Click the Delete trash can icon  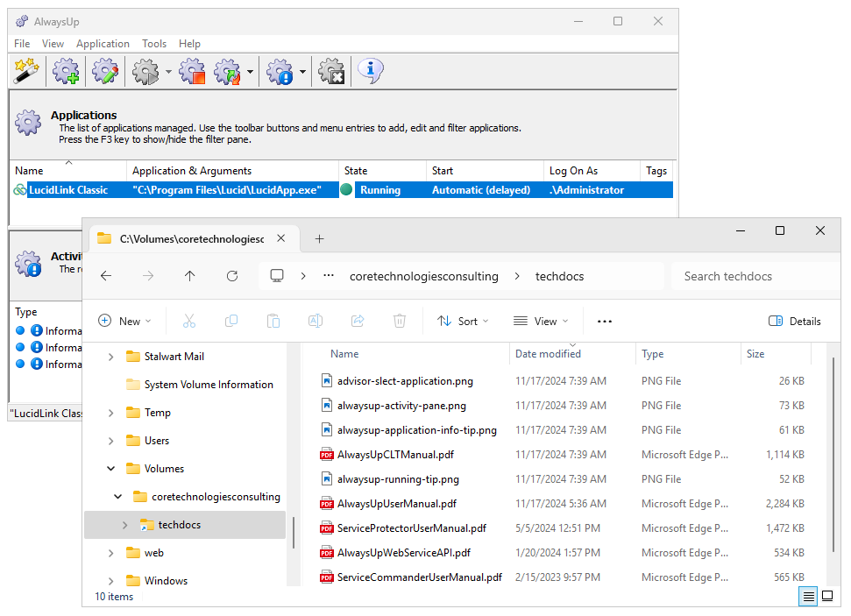pyautogui.click(x=400, y=322)
